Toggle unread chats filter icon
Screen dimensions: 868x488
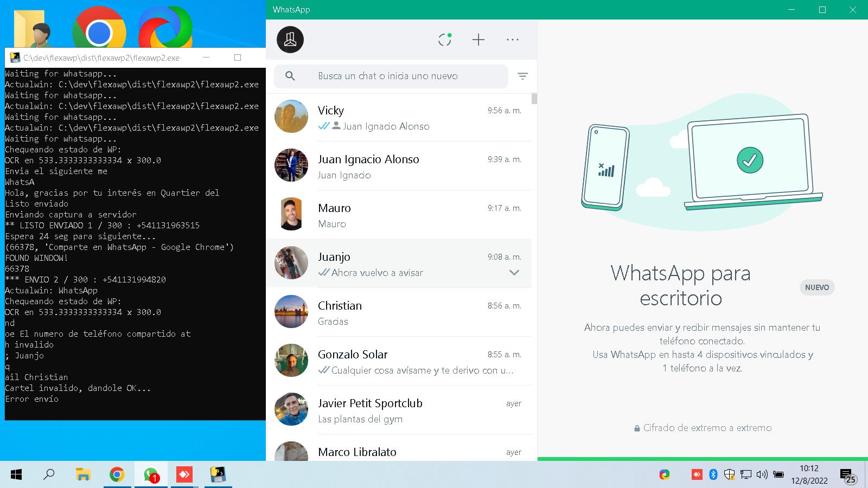522,76
